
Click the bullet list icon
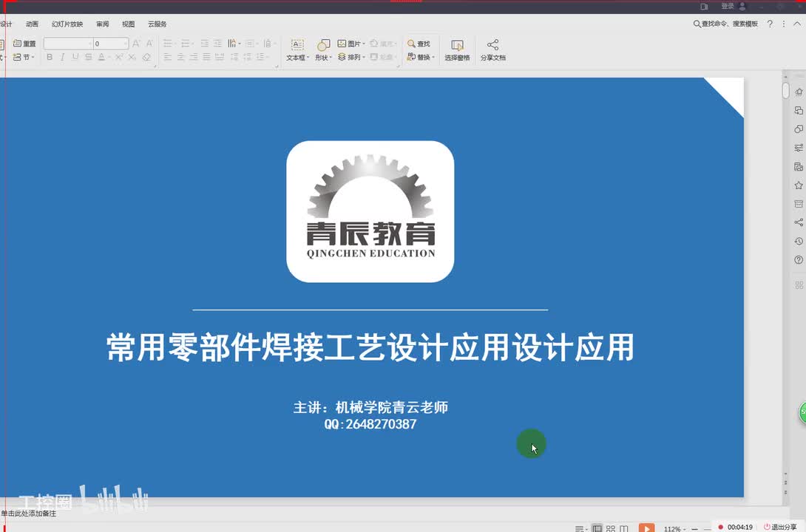pyautogui.click(x=168, y=44)
